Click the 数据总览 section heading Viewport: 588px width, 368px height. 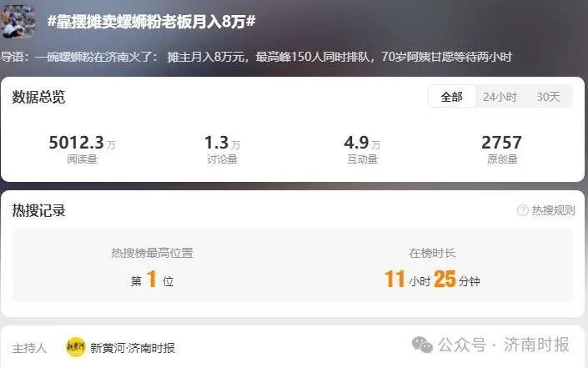point(38,97)
